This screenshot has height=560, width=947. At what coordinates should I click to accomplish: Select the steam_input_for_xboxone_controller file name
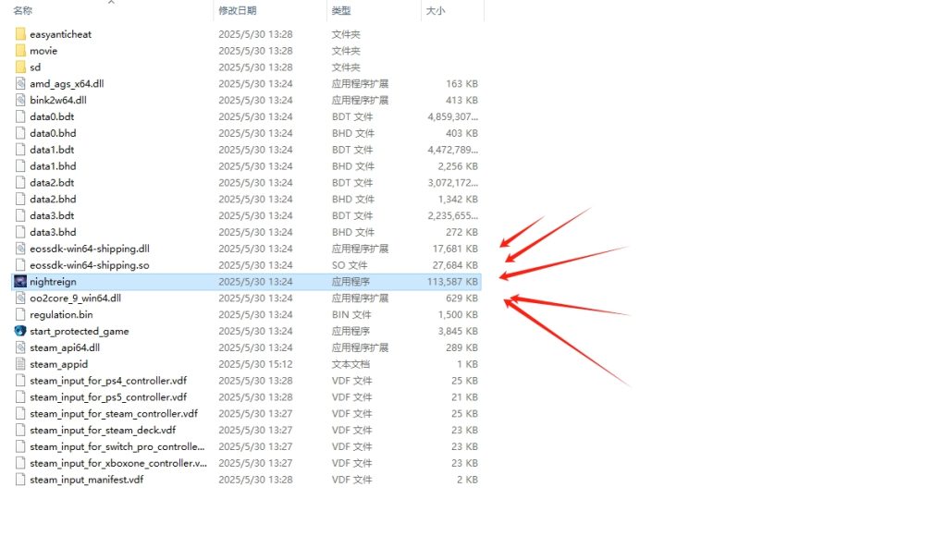pos(118,463)
